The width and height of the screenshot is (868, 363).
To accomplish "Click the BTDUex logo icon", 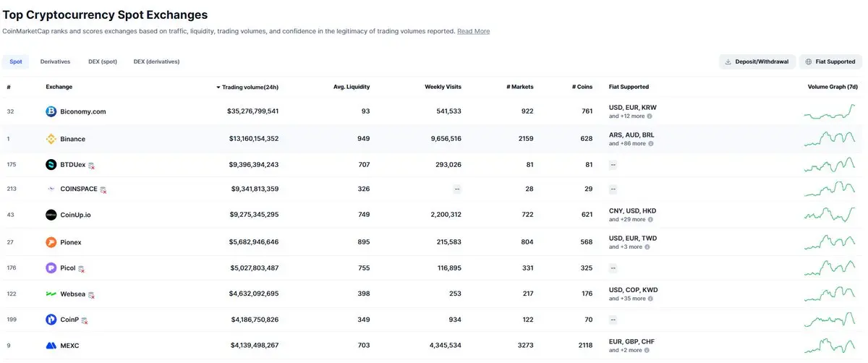I will pyautogui.click(x=51, y=165).
